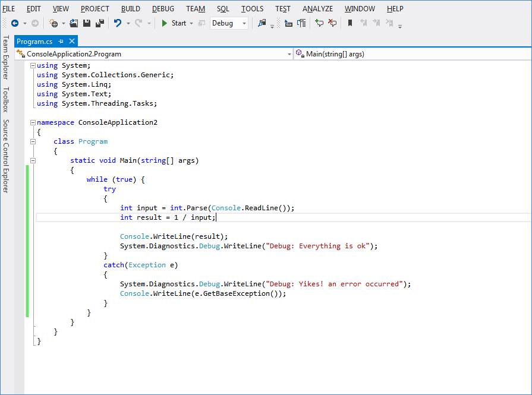The image size is (532, 395).
Task: Click the New Project icon
Action: 53,23
